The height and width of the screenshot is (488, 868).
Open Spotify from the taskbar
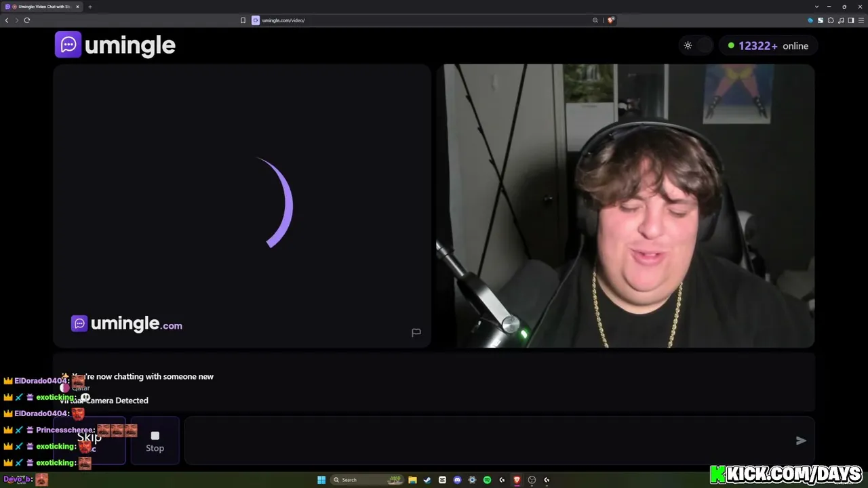(x=487, y=480)
